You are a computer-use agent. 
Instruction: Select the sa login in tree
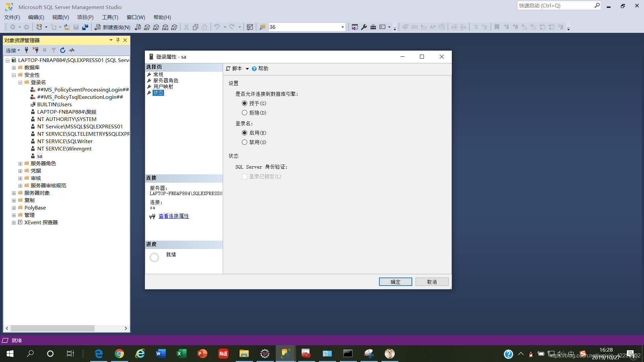[x=40, y=156]
